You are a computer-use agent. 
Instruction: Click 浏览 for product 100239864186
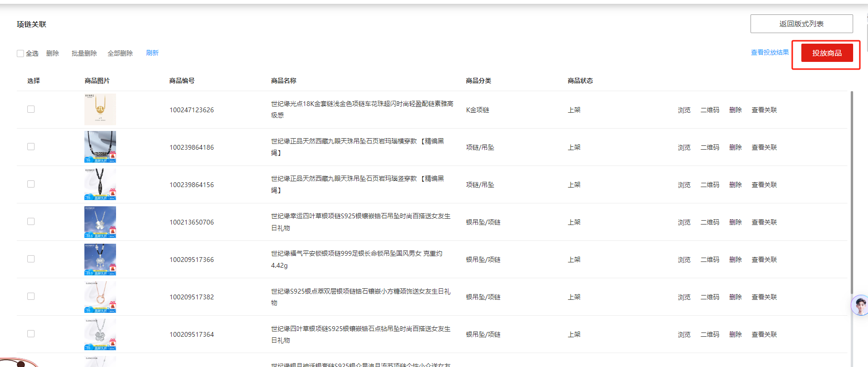point(684,147)
